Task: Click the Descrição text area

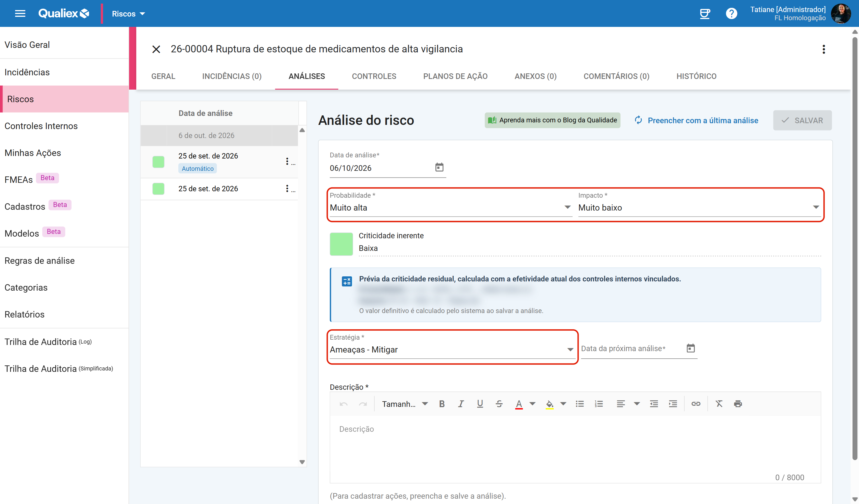Action: point(575,449)
